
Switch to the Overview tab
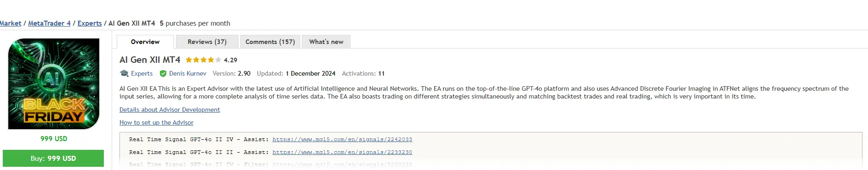point(145,42)
